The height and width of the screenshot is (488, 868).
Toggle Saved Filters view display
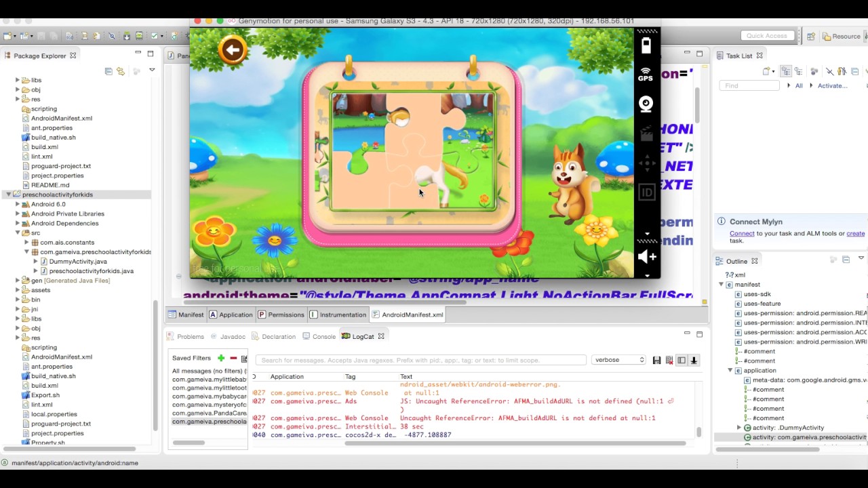[682, 361]
